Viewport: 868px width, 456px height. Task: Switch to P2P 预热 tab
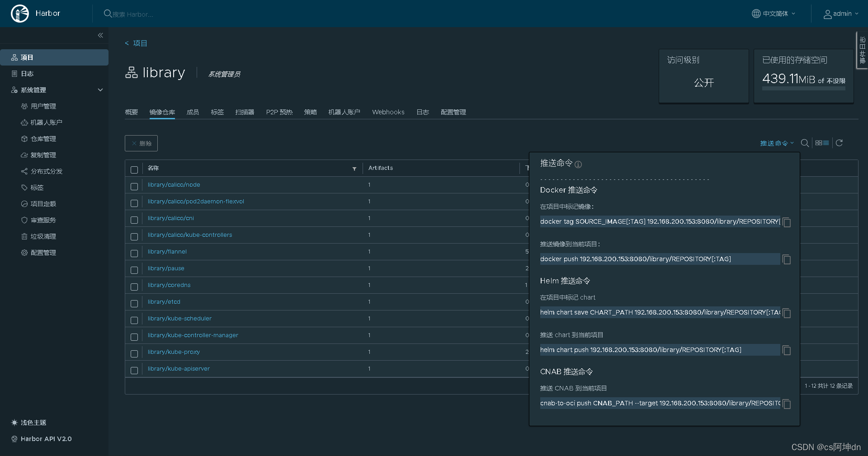[279, 112]
